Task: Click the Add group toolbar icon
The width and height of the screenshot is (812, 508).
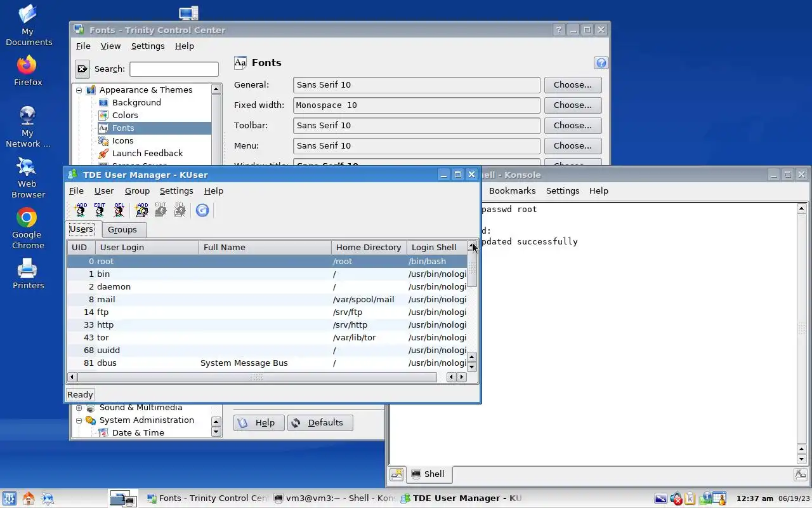Action: click(x=142, y=210)
